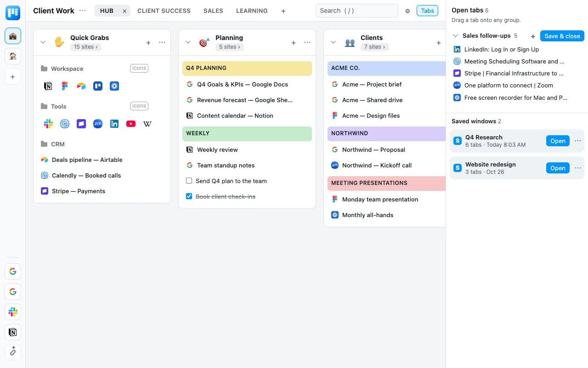Open the LinkedIn: Log In or Sign Up tab

coord(502,49)
